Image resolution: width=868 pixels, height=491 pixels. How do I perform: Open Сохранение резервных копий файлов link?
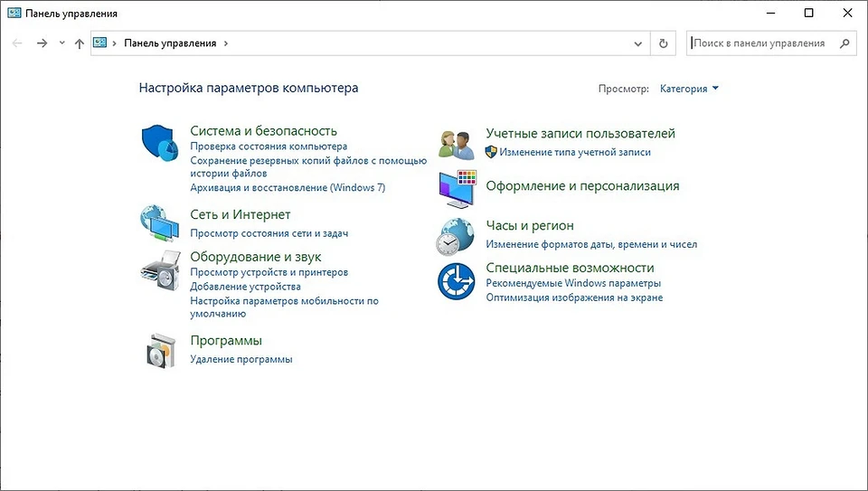(308, 166)
